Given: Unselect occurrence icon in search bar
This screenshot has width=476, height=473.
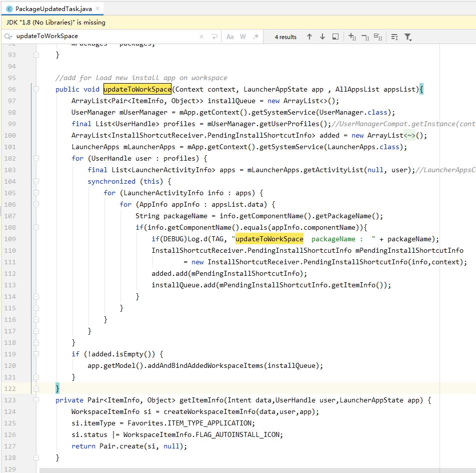Looking at the screenshot, I should (365, 37).
